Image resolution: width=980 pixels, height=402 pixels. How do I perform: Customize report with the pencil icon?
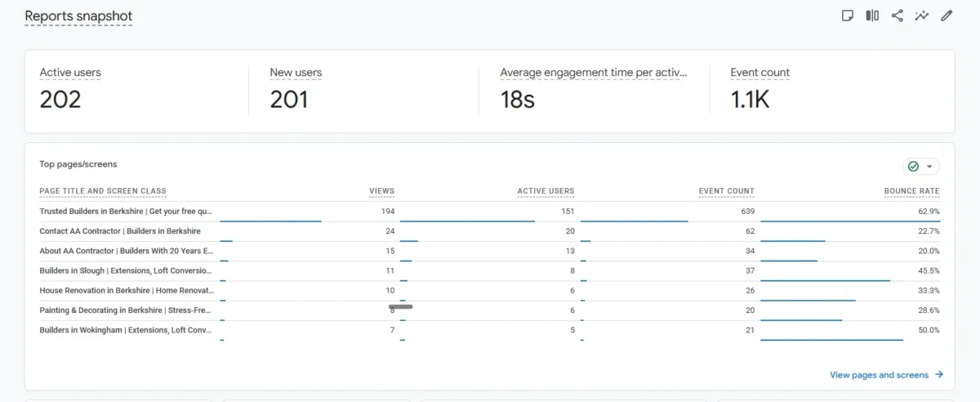tap(947, 16)
